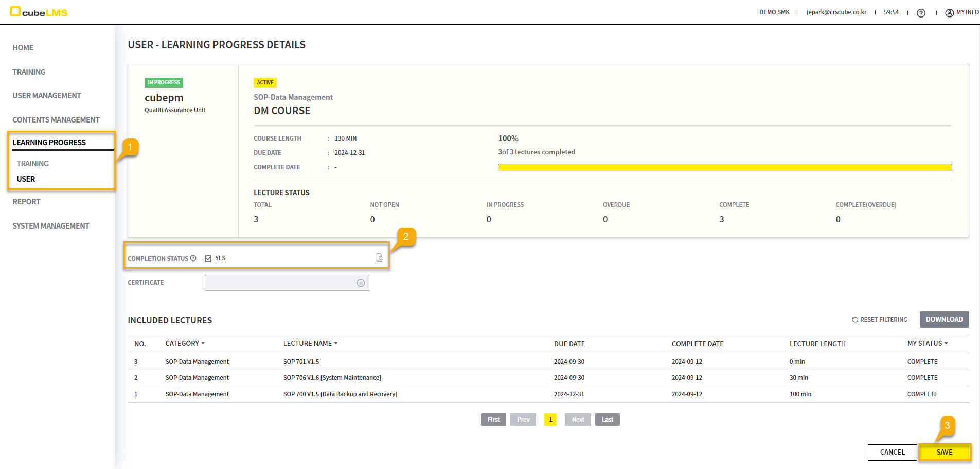980x469 pixels.
Task: Open the help question mark icon in header
Action: tap(921, 13)
